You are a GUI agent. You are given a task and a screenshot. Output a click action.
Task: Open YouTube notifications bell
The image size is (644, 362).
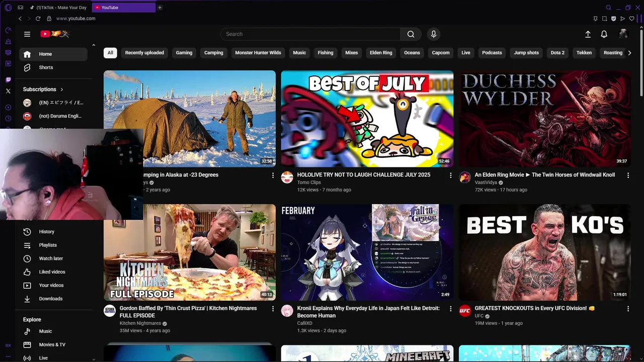[x=604, y=34]
